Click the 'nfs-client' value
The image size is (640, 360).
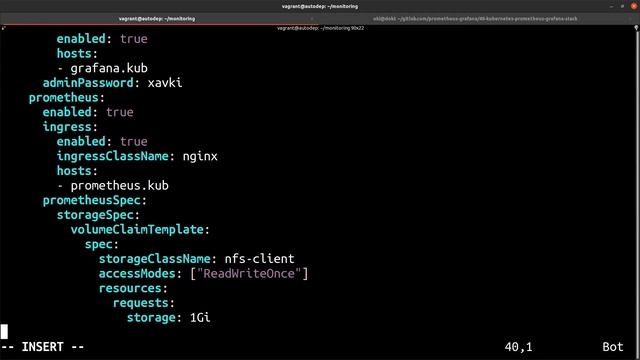(x=259, y=259)
